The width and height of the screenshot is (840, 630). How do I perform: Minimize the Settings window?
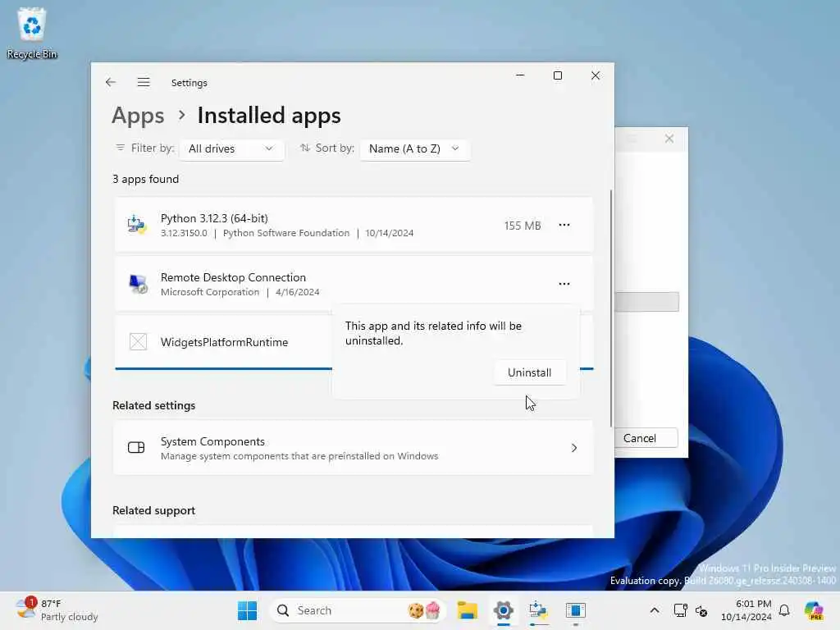pyautogui.click(x=520, y=75)
